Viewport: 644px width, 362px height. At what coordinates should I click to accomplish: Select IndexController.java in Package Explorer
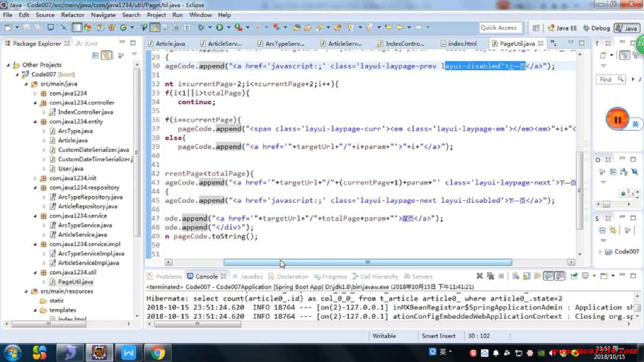(85, 112)
